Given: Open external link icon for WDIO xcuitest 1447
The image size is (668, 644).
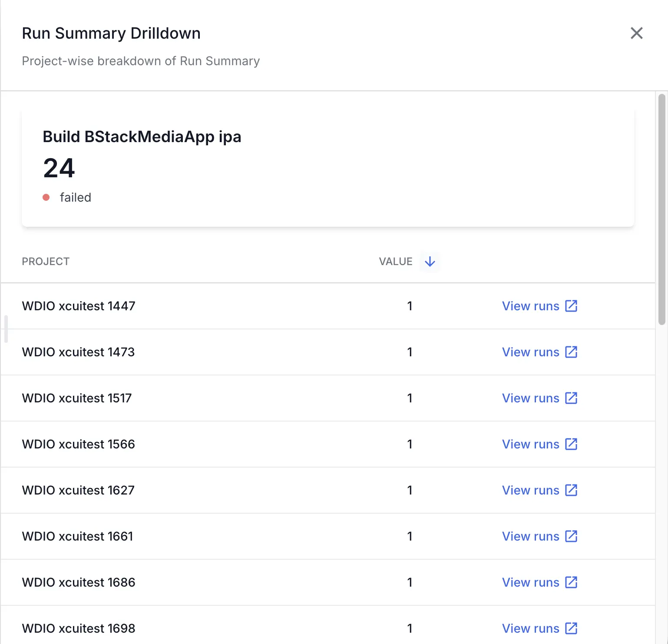Looking at the screenshot, I should pos(571,306).
